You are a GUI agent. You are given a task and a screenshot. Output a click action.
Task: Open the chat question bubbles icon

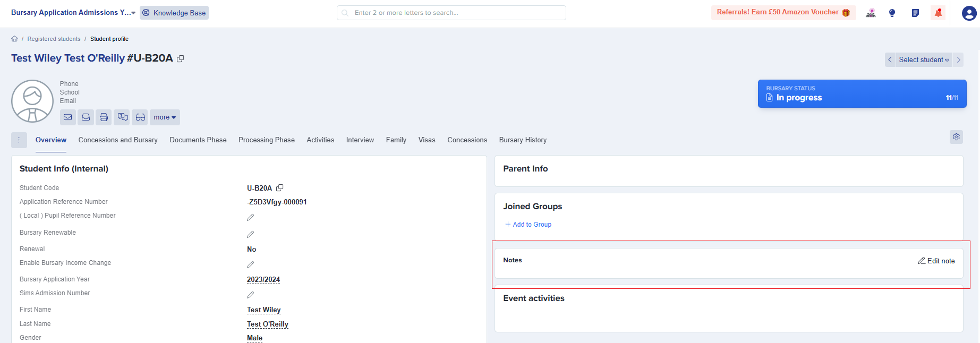122,117
